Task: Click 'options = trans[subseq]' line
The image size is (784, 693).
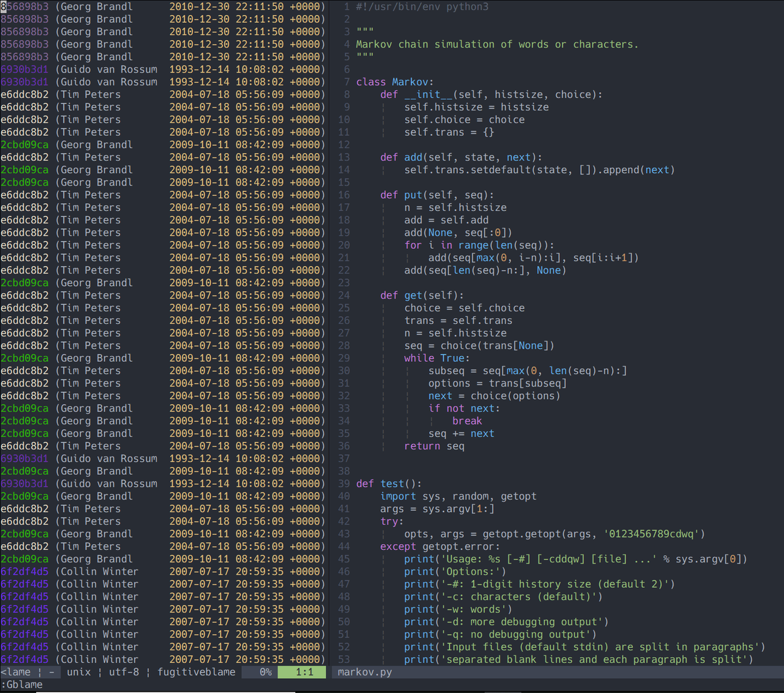Action: (498, 383)
